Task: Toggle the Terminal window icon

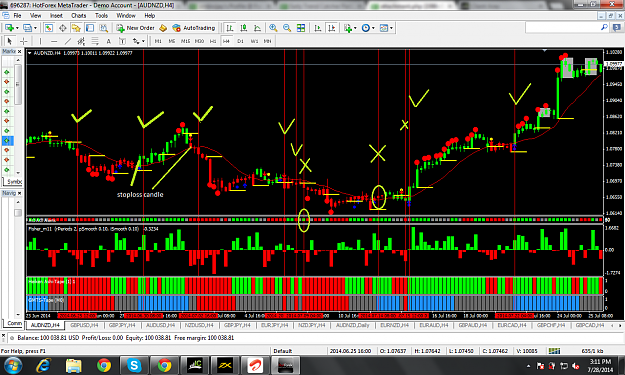Action: pos(90,28)
